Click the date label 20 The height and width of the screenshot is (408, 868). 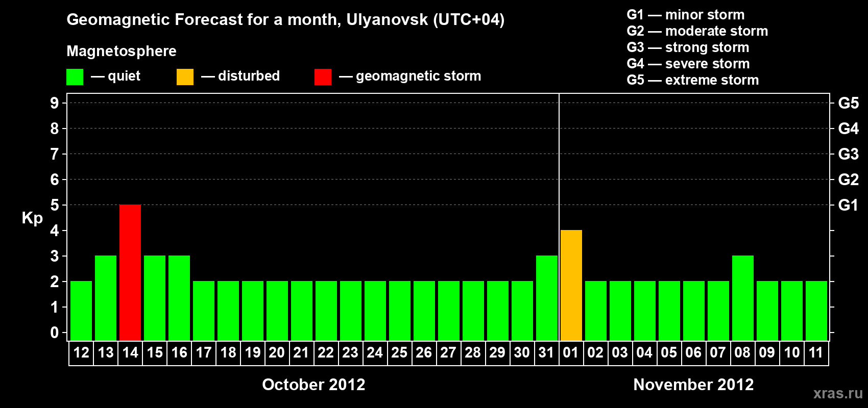pyautogui.click(x=277, y=352)
